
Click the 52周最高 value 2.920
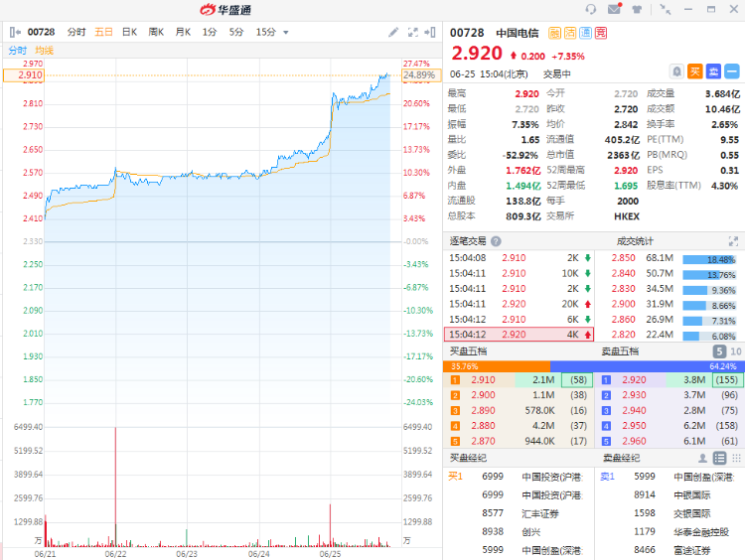[x=626, y=171]
